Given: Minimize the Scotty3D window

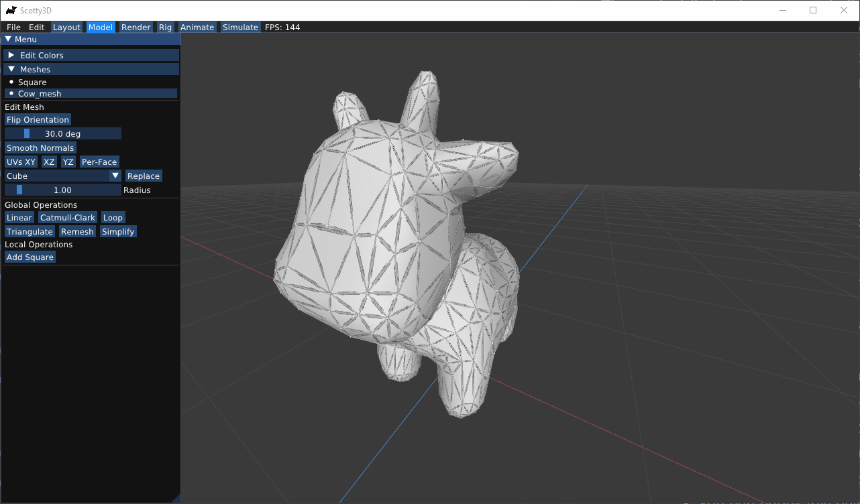Looking at the screenshot, I should pos(782,10).
